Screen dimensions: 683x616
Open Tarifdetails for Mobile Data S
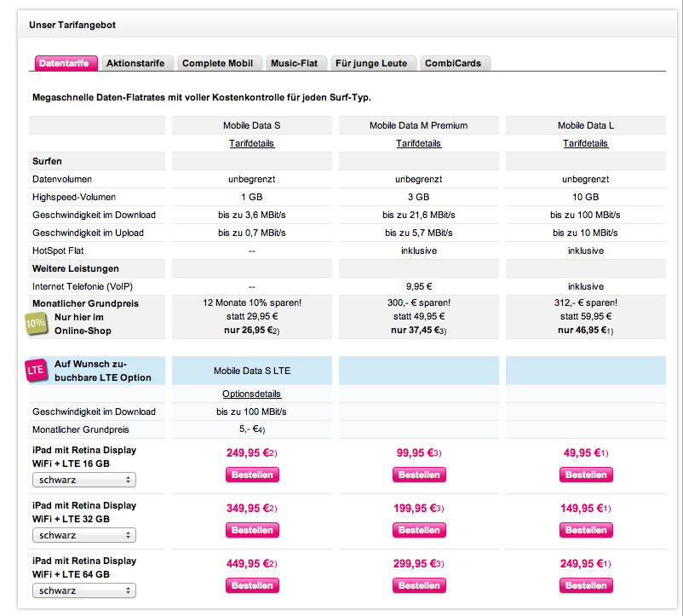point(251,143)
